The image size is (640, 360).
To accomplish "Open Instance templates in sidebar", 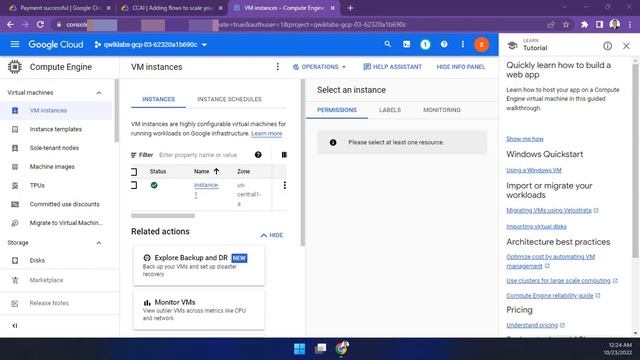I will click(56, 129).
